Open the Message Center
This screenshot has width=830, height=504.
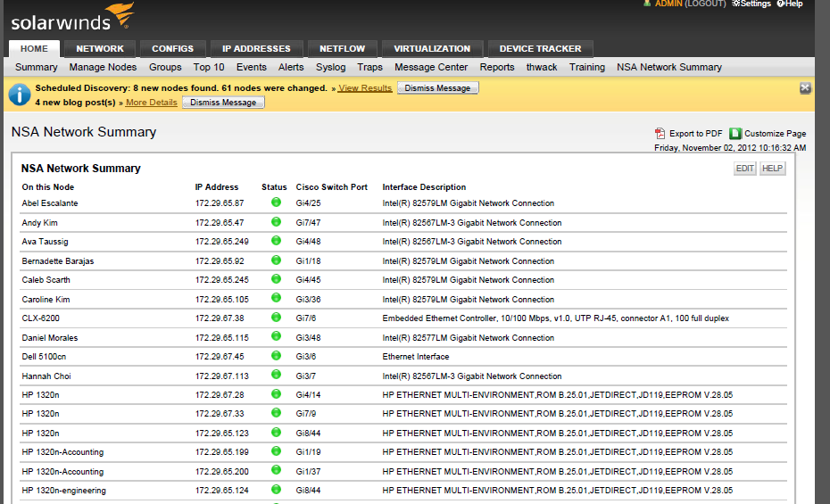[431, 67]
